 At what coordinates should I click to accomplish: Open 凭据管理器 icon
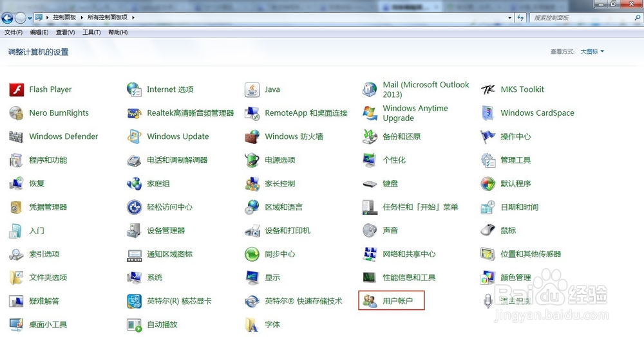click(17, 208)
